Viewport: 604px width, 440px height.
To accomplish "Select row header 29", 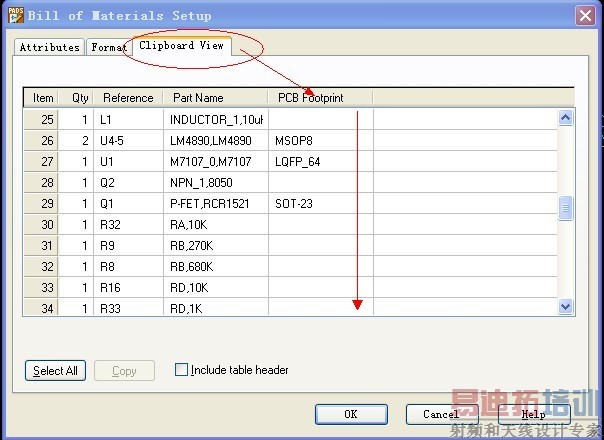I will click(41, 203).
